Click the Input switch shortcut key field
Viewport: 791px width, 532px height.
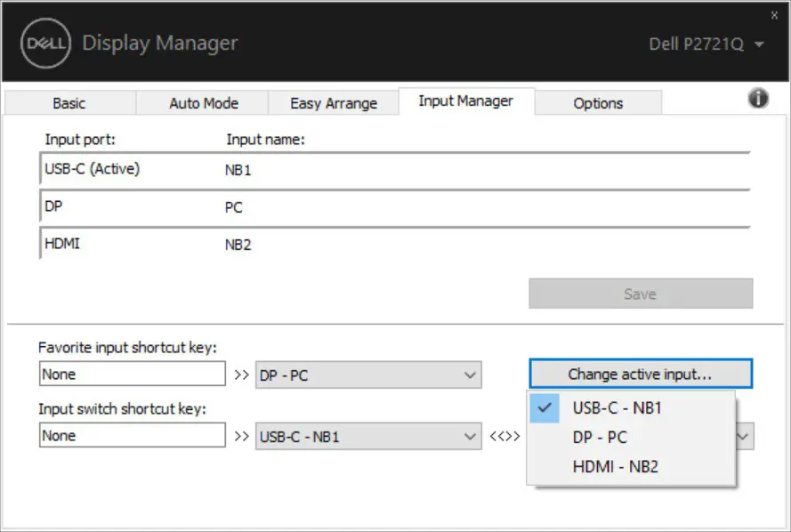coord(132,435)
